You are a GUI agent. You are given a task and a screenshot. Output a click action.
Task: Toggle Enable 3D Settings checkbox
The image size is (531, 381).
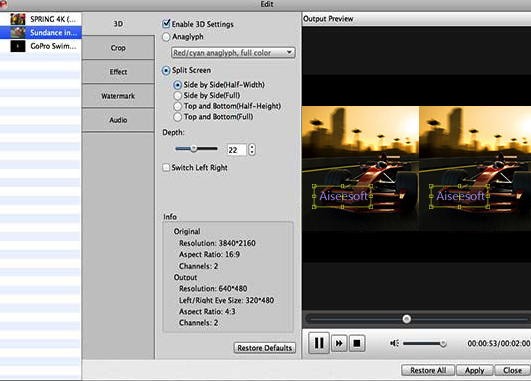(166, 24)
